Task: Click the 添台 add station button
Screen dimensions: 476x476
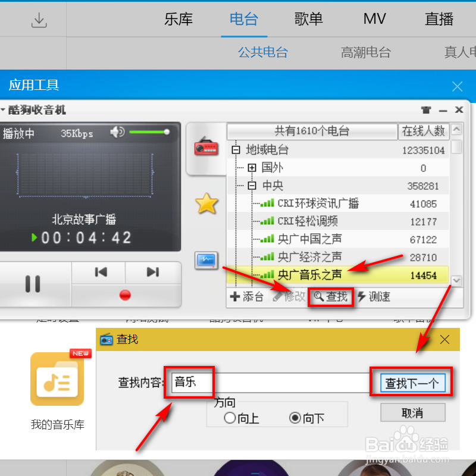Action: [x=247, y=296]
